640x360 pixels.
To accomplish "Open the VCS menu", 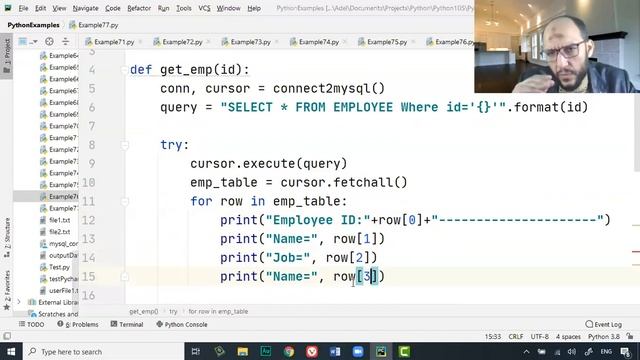I will click(x=204, y=8).
